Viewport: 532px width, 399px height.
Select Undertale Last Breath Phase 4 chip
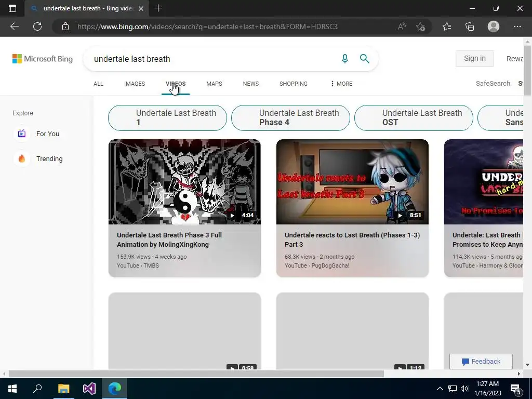(290, 118)
